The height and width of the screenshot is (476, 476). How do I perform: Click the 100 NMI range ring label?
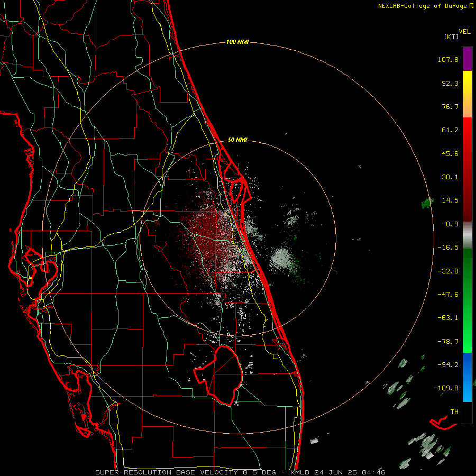pyautogui.click(x=237, y=42)
